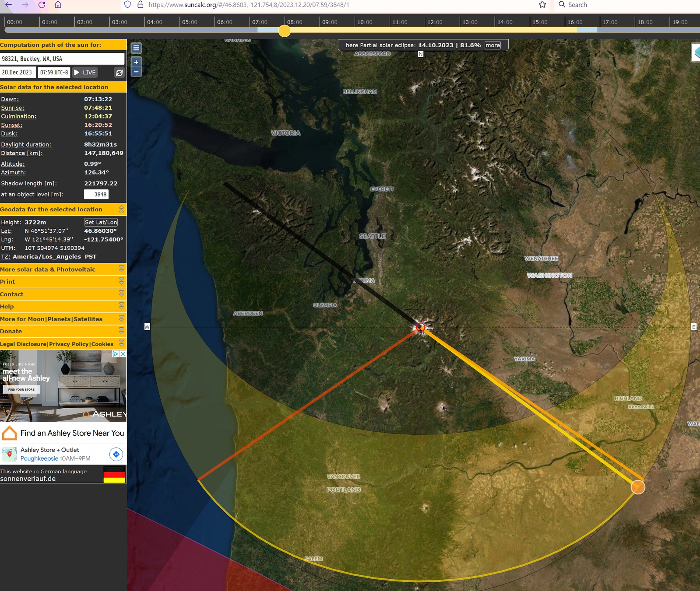The height and width of the screenshot is (591, 700).
Task: Click the orange sun position marker on map
Action: pyautogui.click(x=638, y=487)
